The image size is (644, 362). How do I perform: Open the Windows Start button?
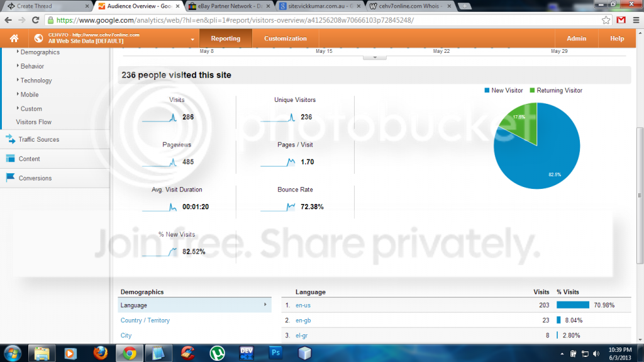click(x=13, y=353)
